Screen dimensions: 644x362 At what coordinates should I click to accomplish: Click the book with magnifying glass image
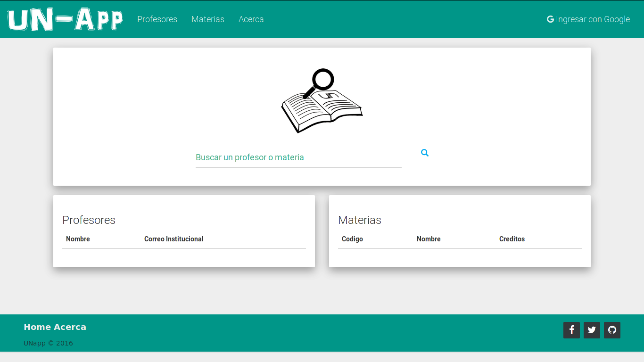point(322,101)
